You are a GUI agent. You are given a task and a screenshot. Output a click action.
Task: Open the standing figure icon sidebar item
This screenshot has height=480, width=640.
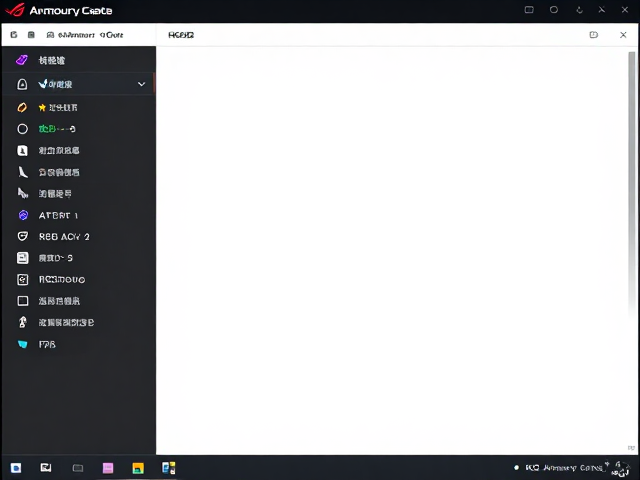coord(78,322)
